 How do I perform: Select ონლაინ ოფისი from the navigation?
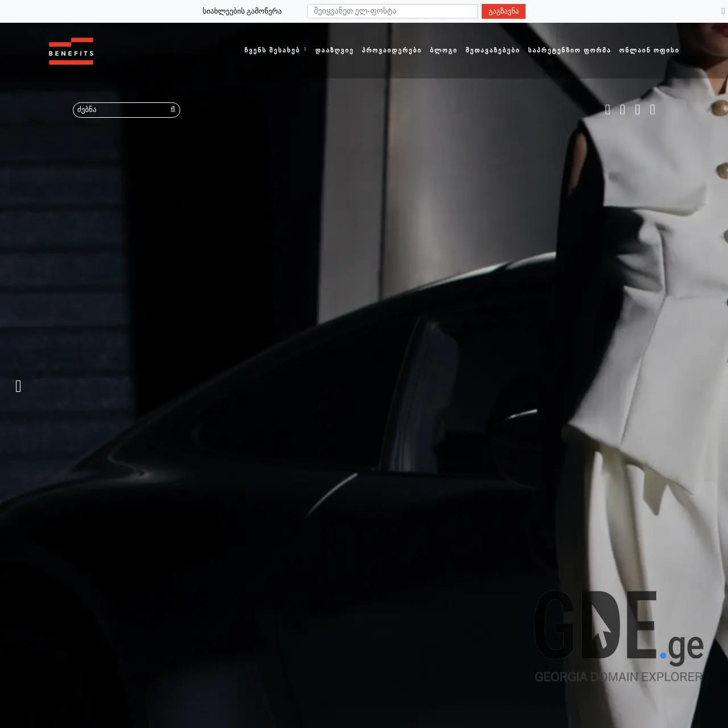coord(650,50)
